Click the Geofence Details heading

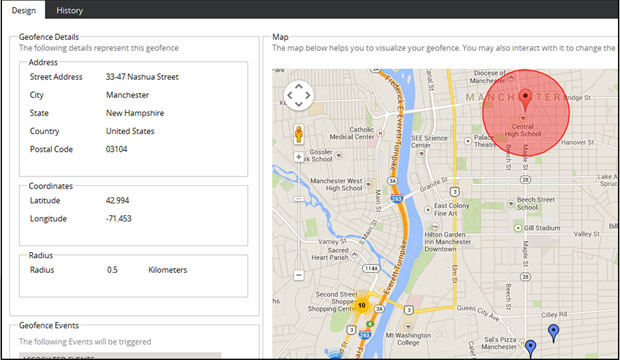point(49,37)
